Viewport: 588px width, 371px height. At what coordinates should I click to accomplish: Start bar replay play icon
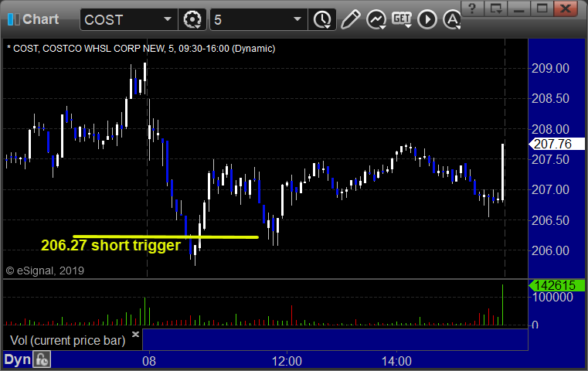(427, 19)
